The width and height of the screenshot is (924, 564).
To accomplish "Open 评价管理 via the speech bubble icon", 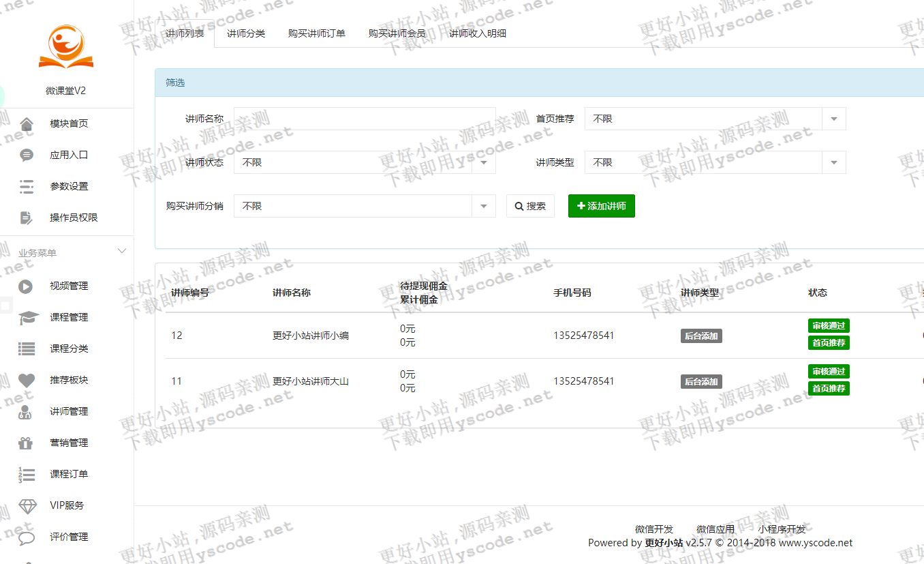I will (26, 537).
